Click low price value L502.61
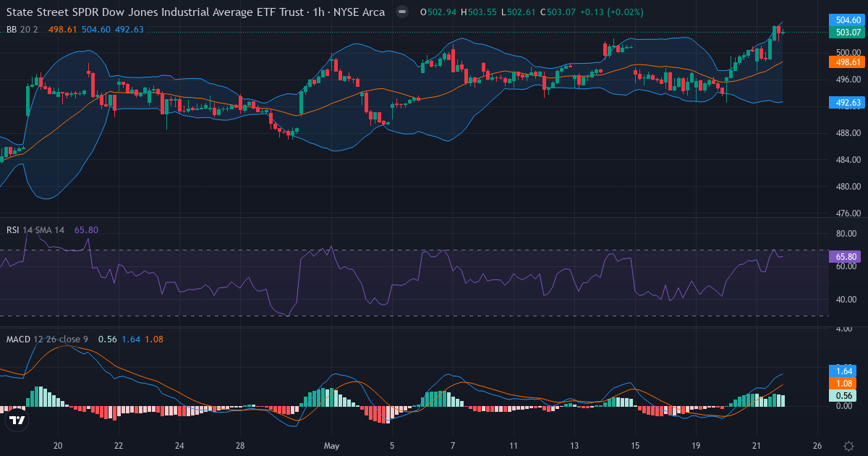The height and width of the screenshot is (456, 868). coord(517,12)
